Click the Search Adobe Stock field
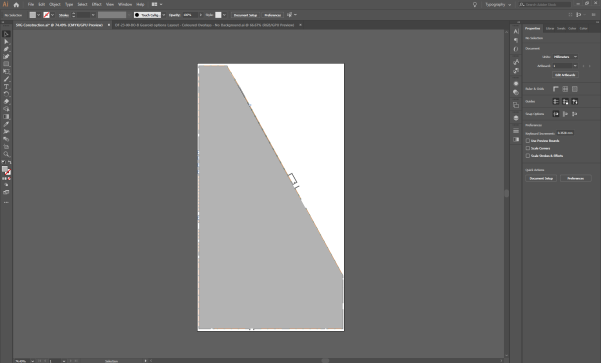Screen dimensions: 601x363 coord(545,5)
